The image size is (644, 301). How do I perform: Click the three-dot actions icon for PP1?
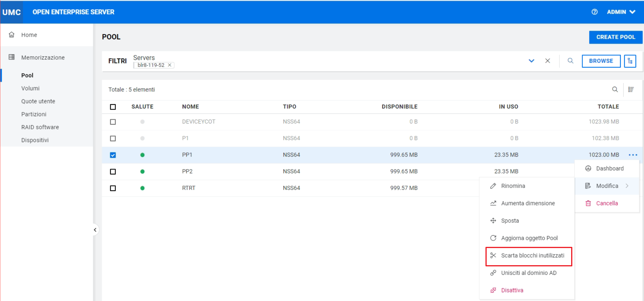click(633, 155)
